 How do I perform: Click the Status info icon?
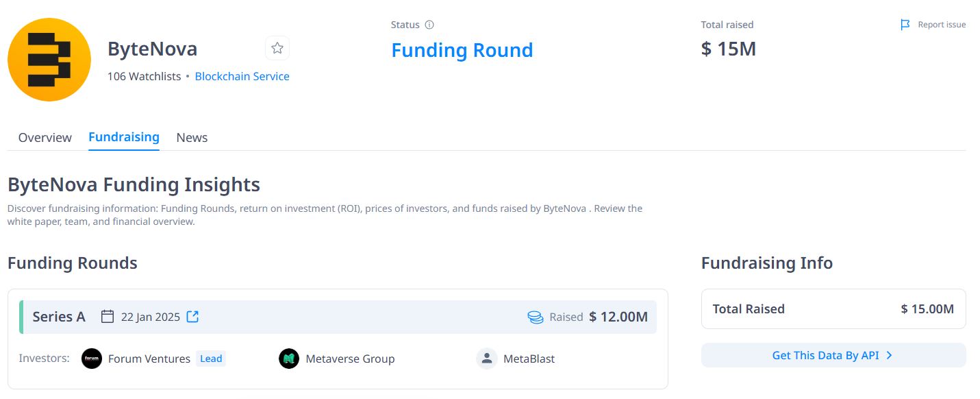(429, 25)
